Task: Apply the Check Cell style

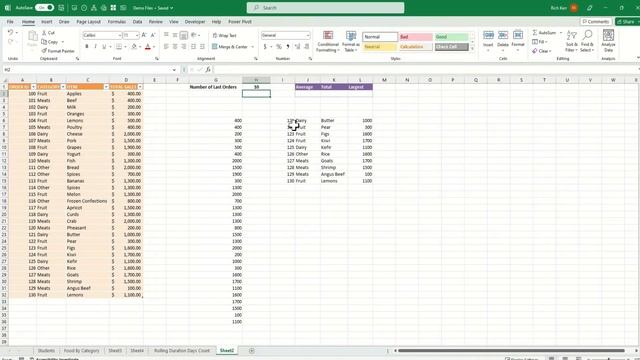Action: 451,47
